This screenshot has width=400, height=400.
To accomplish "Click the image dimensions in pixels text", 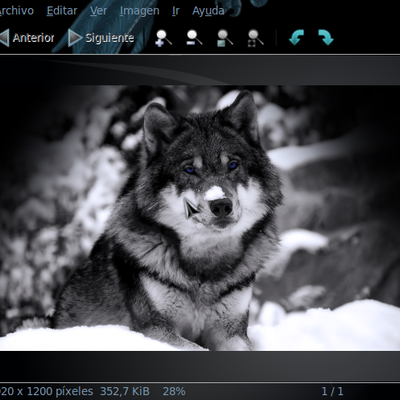I will (x=47, y=391).
